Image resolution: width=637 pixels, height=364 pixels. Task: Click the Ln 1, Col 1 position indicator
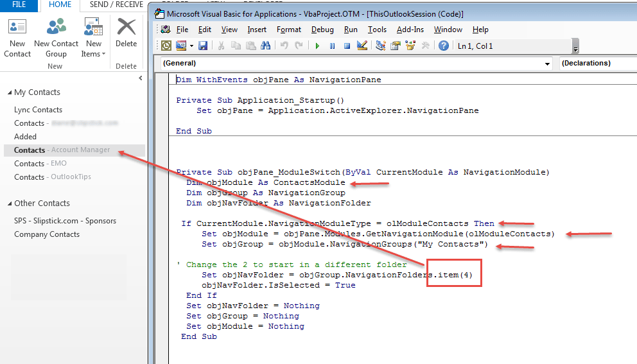(x=475, y=46)
